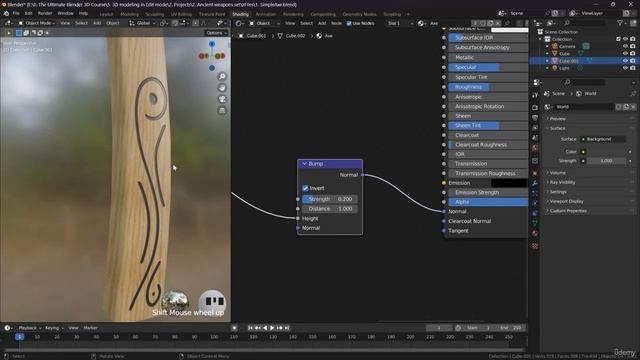640x360 pixels.
Task: Click the viewport pan hand gizmo
Action: pyautogui.click(x=222, y=88)
